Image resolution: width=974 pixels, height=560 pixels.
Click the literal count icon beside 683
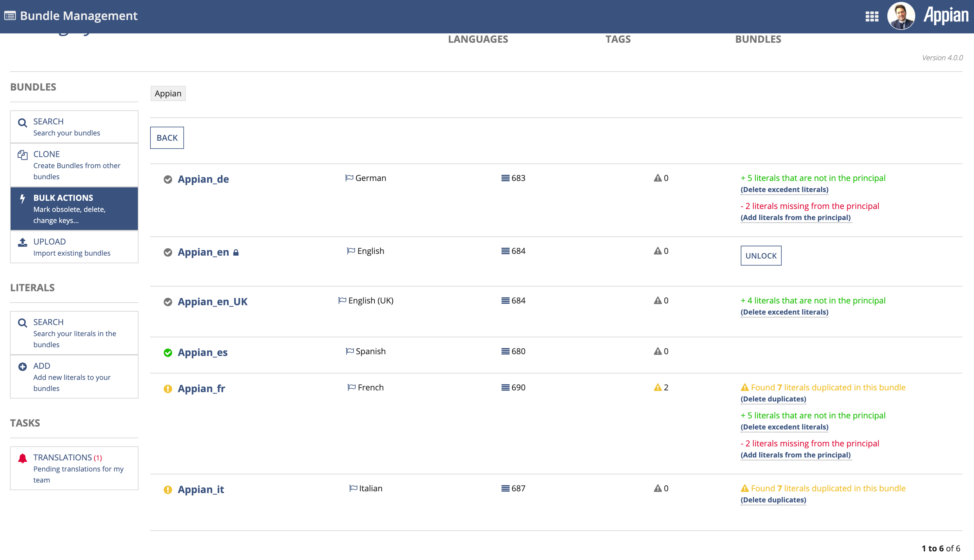505,178
